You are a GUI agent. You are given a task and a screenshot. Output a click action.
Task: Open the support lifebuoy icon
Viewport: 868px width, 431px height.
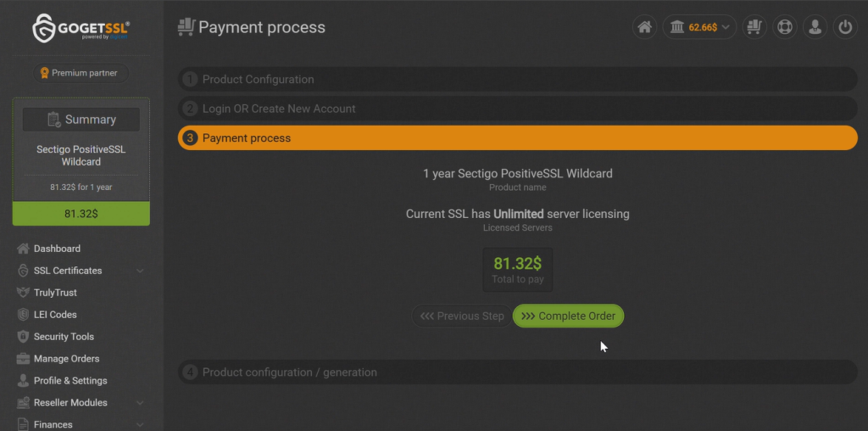[x=784, y=27]
